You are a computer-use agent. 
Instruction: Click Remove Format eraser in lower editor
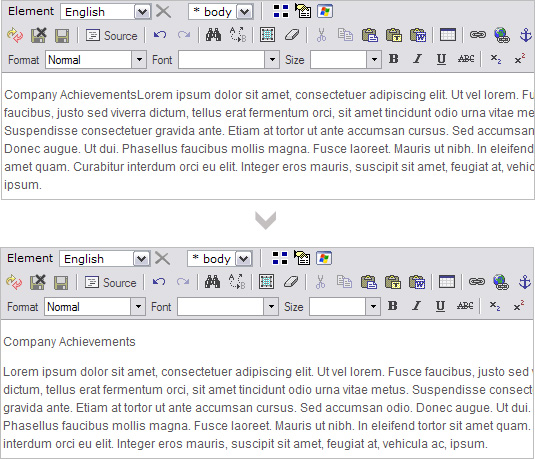pos(291,282)
